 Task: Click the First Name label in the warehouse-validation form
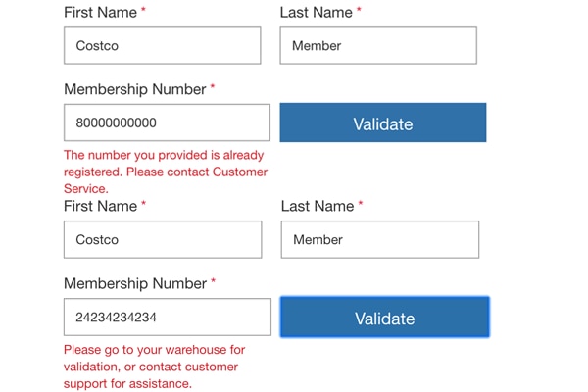(100, 206)
